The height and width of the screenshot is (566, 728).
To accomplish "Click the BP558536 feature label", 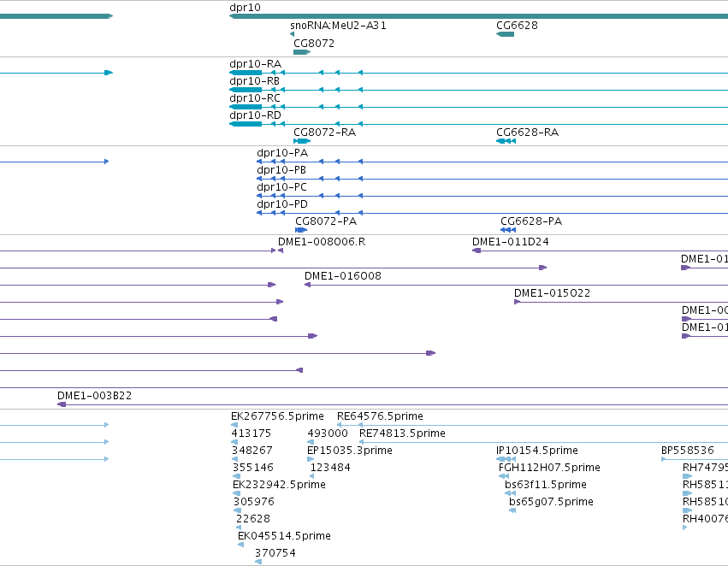I will pyautogui.click(x=687, y=451).
